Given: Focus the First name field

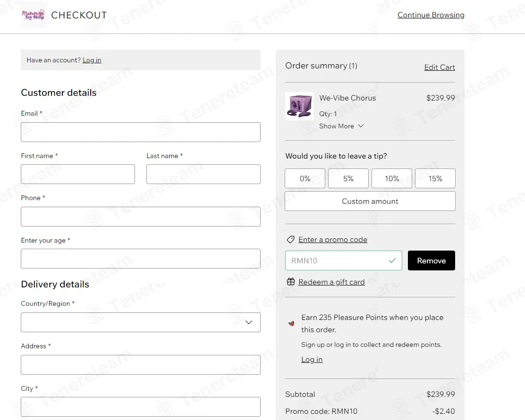Looking at the screenshot, I should point(78,174).
